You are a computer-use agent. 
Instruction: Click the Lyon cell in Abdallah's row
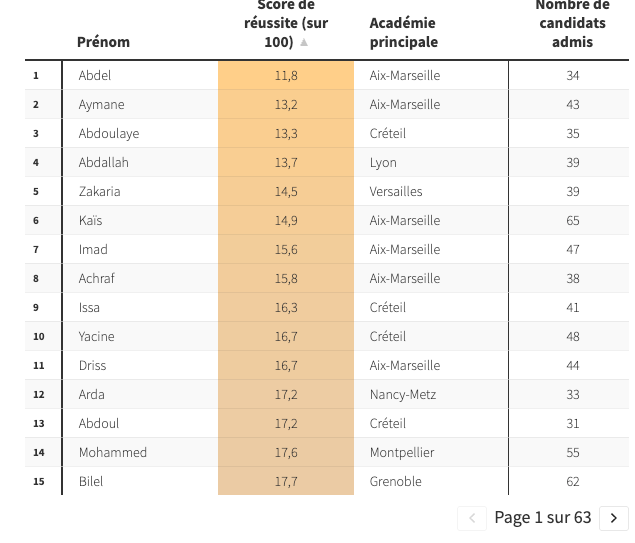383,163
